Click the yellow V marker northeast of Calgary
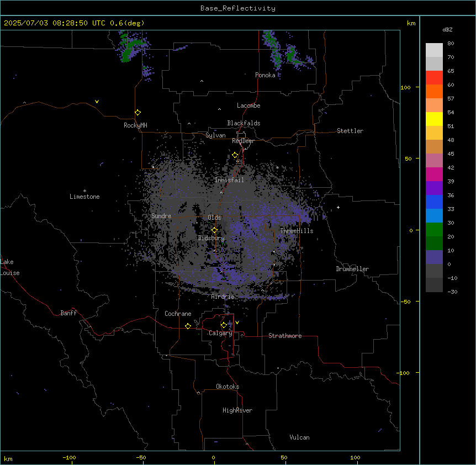 click(x=237, y=323)
